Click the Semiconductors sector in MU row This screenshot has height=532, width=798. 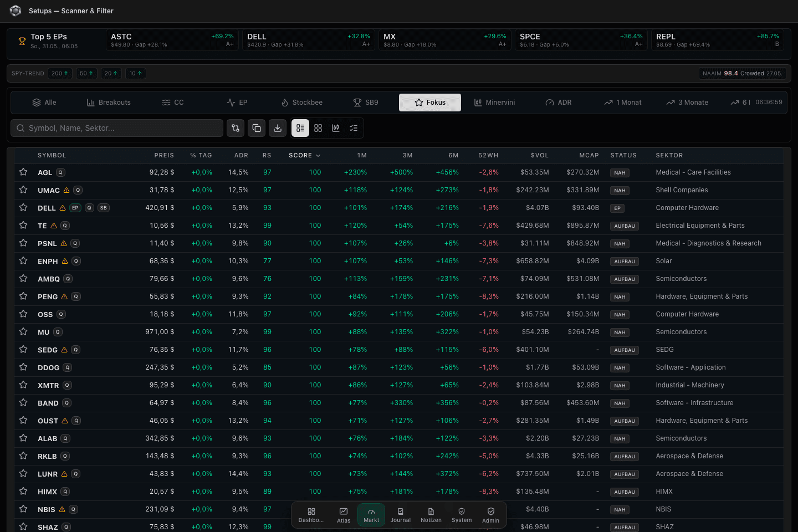(x=681, y=332)
